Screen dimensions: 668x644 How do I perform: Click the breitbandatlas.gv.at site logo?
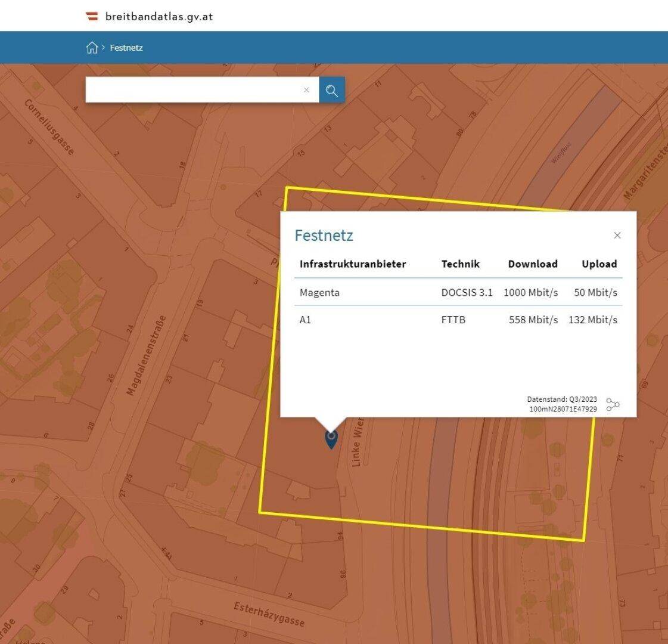(149, 17)
